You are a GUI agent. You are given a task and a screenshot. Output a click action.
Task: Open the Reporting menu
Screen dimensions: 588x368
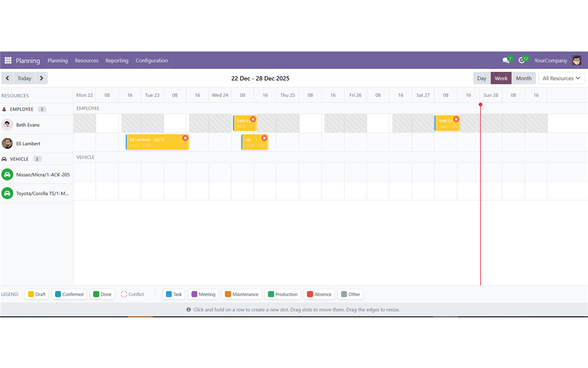[117, 60]
